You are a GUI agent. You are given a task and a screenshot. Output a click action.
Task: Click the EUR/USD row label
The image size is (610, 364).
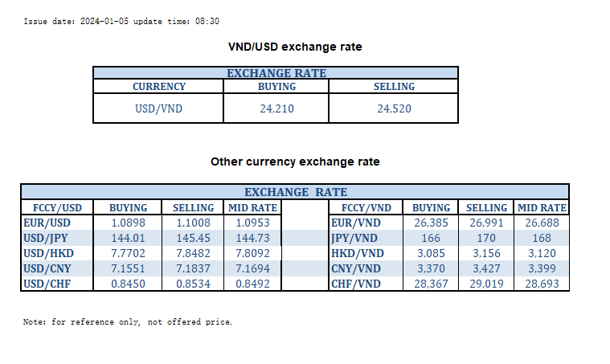click(47, 223)
